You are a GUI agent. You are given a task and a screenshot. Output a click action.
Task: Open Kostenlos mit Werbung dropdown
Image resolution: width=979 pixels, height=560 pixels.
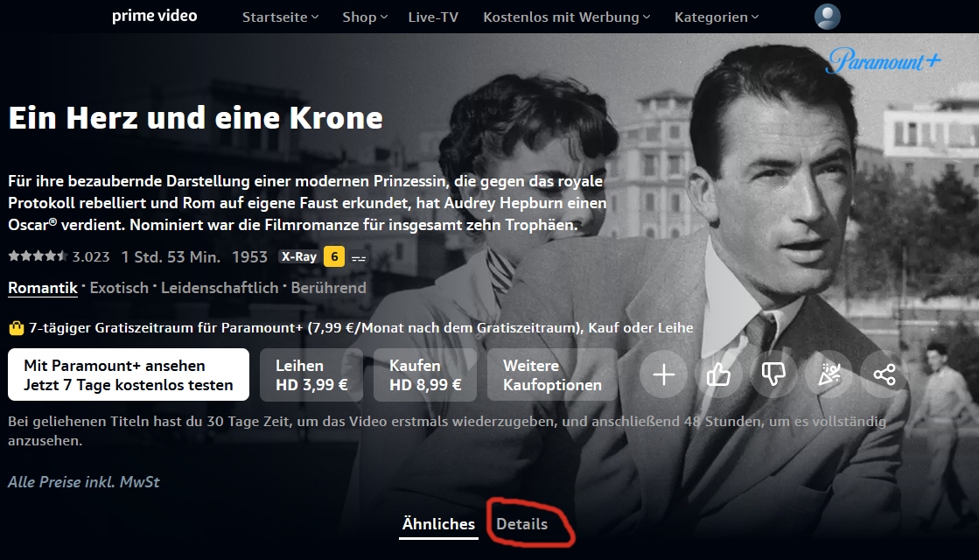tap(566, 17)
